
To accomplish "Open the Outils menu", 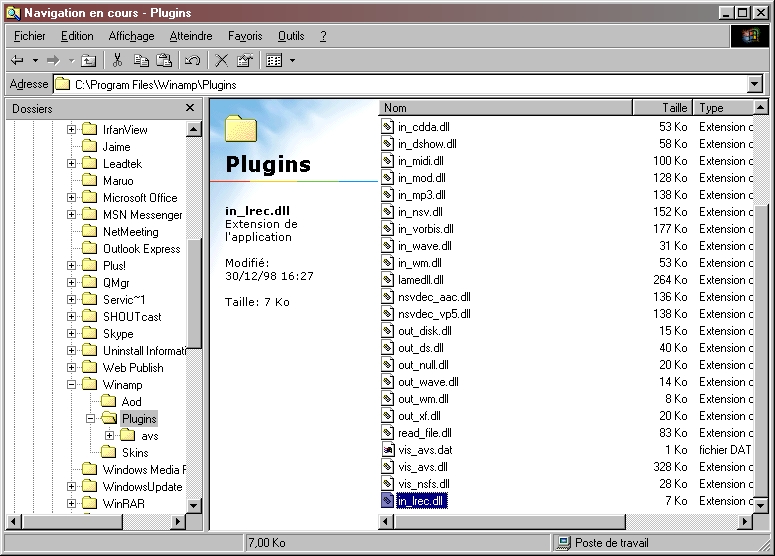I will tap(291, 36).
